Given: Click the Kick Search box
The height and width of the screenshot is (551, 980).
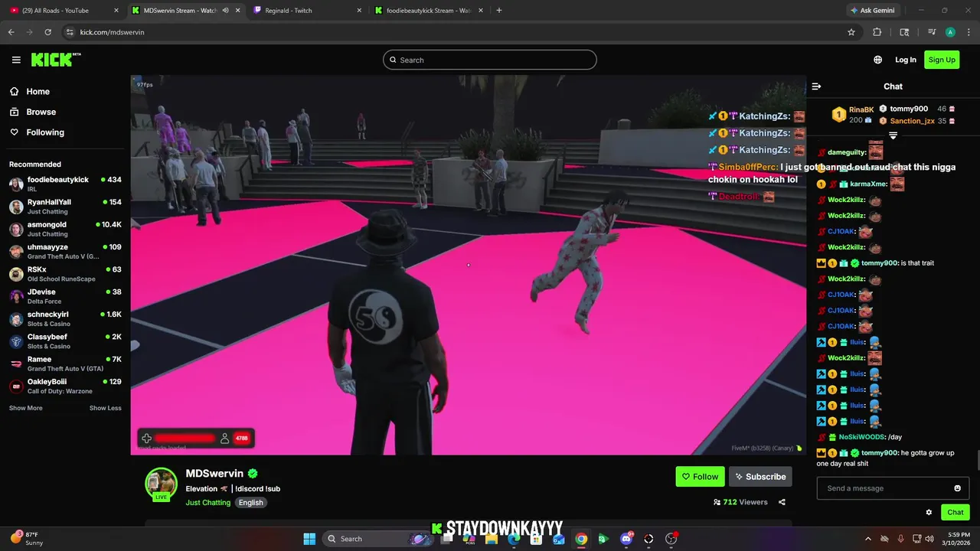Looking at the screenshot, I should coord(490,60).
